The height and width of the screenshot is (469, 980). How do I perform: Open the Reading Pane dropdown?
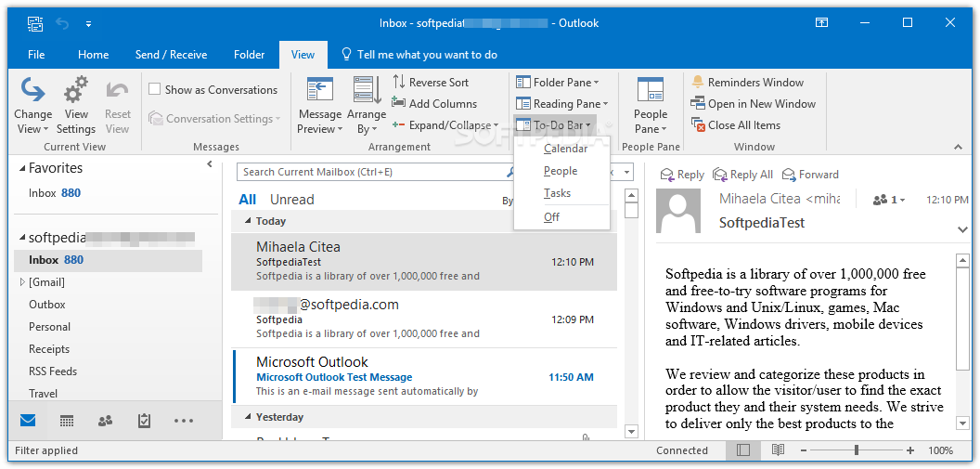click(x=561, y=104)
